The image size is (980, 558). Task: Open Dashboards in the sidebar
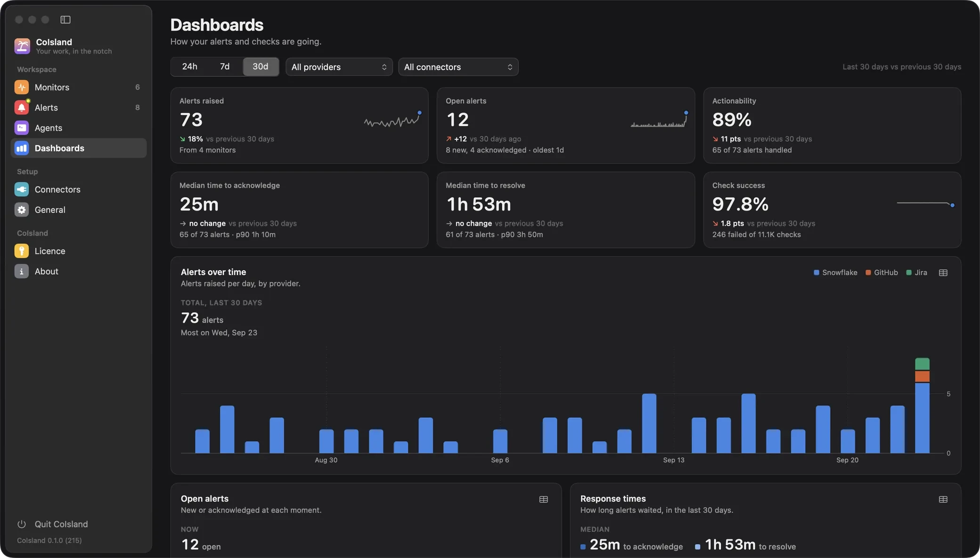click(x=78, y=148)
